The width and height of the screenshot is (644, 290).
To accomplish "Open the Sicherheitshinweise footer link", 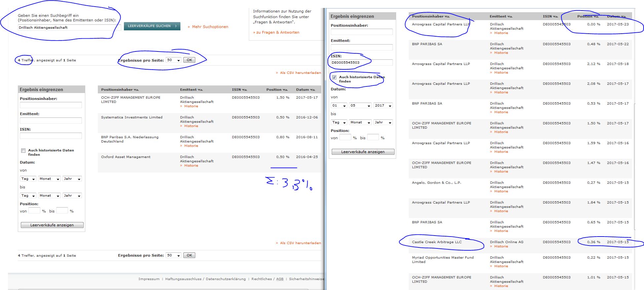I will [307, 279].
